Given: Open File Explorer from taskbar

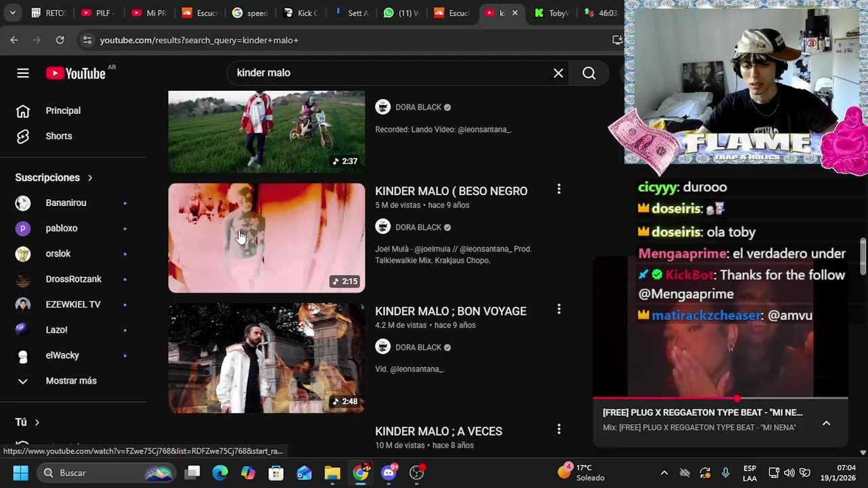Looking at the screenshot, I should click(x=332, y=472).
